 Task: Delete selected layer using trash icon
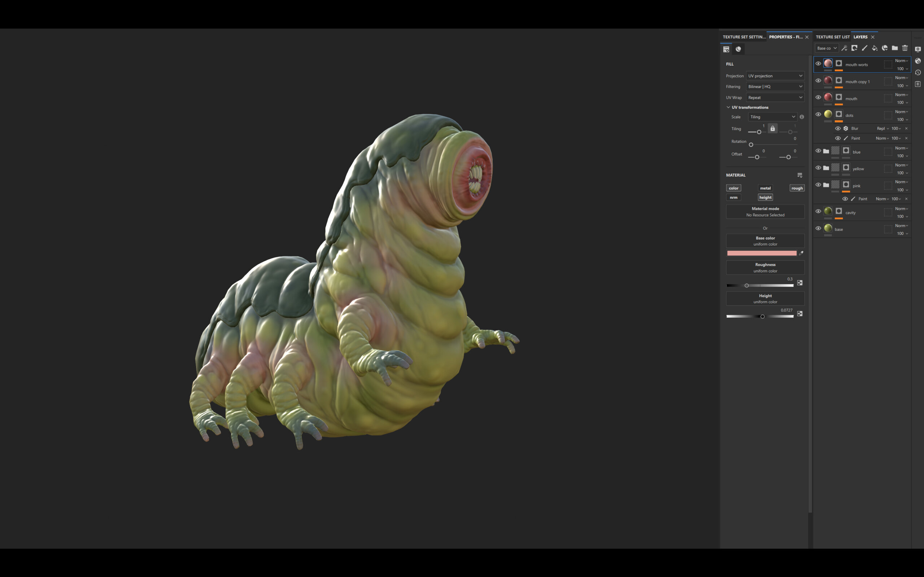[905, 48]
